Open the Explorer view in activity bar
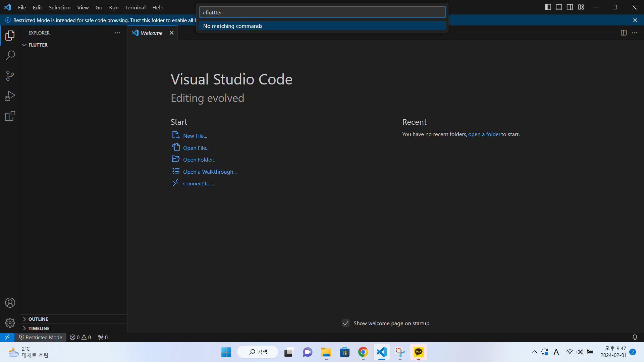 10,35
